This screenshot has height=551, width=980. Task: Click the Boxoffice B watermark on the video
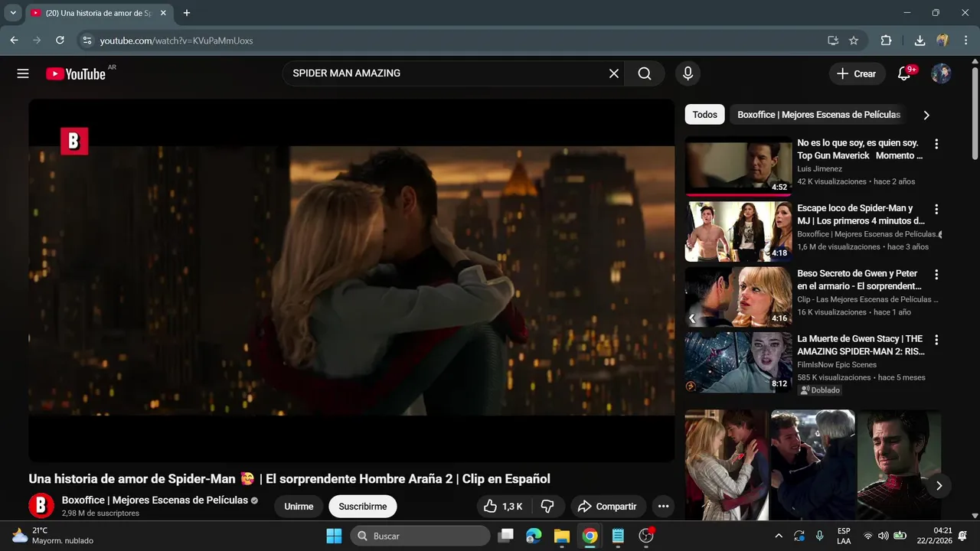74,141
